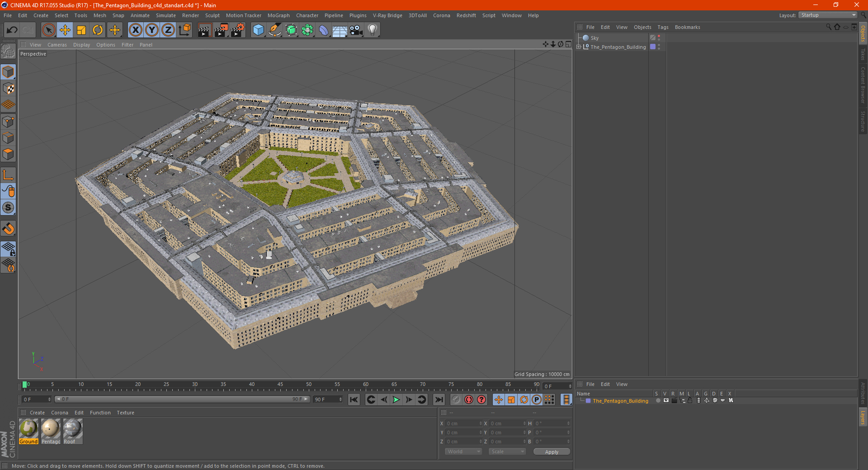Open the Scale mode dropdown
The width and height of the screenshot is (868, 470).
click(x=507, y=451)
